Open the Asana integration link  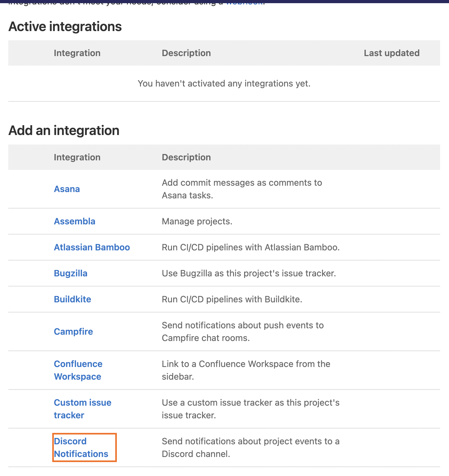click(x=67, y=189)
